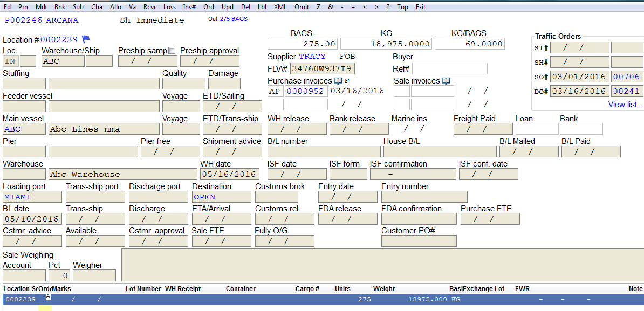This screenshot has height=311, width=644.
Task: Open the Loss menu item
Action: pyautogui.click(x=169, y=7)
